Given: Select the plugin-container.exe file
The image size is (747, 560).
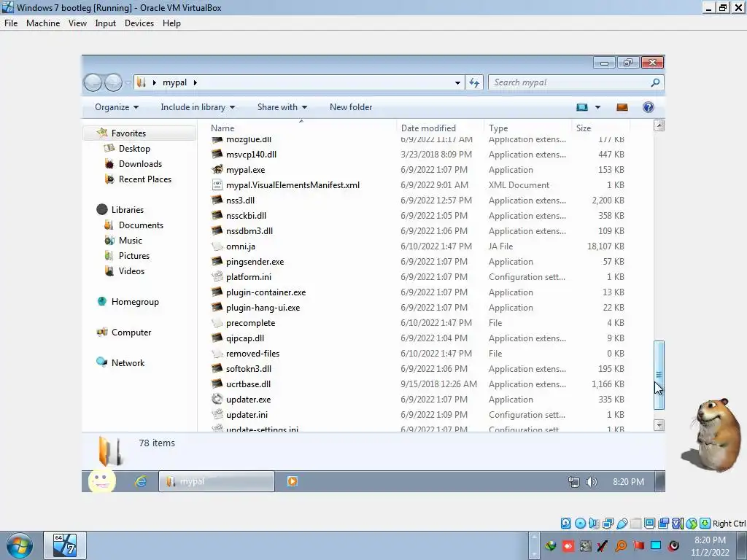Looking at the screenshot, I should click(x=266, y=292).
